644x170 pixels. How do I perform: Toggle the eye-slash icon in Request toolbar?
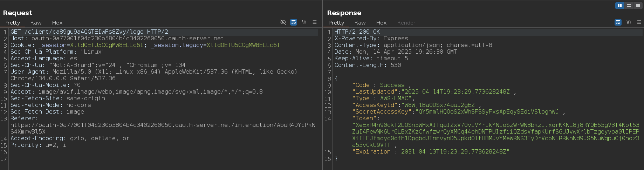[x=283, y=22]
